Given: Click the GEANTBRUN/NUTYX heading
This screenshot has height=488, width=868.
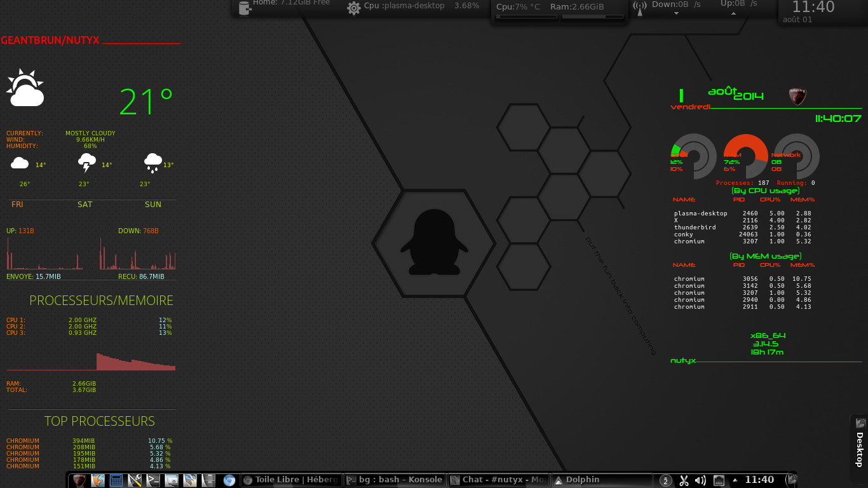Looking at the screenshot, I should click(x=50, y=40).
